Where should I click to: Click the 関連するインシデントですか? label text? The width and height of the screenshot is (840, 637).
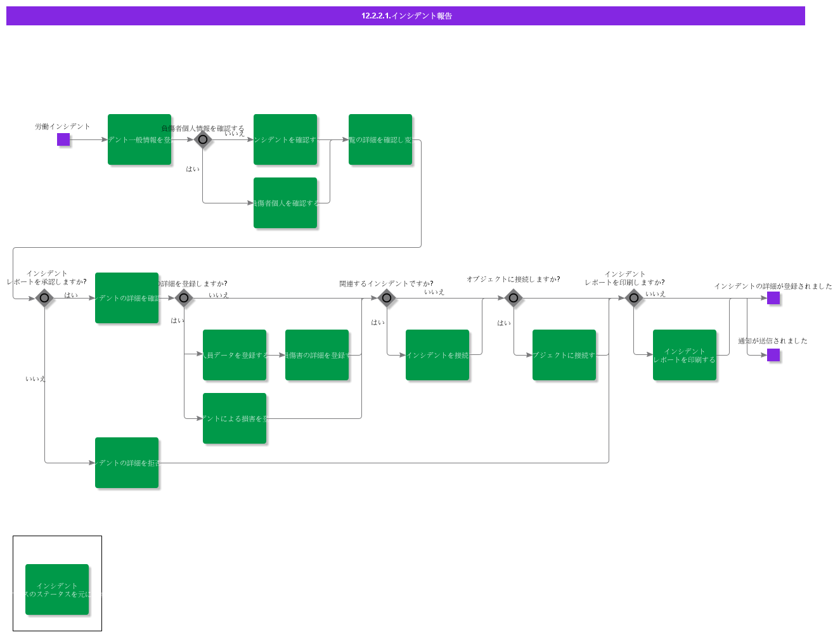pos(386,284)
